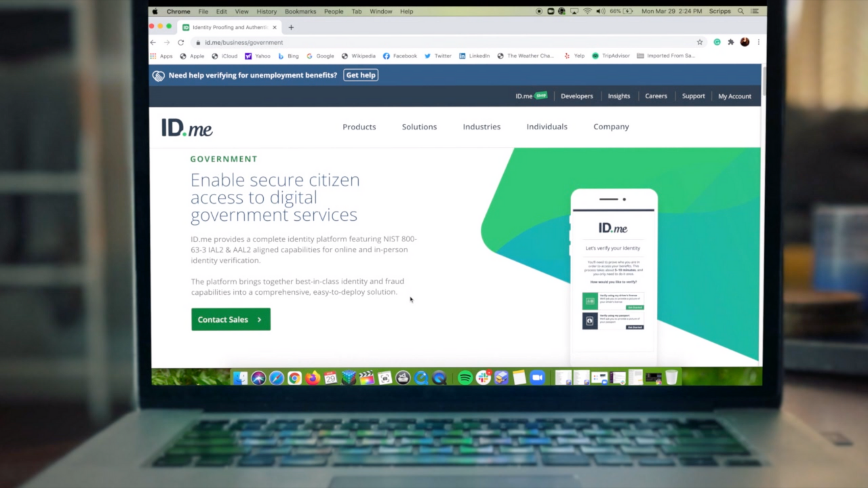Open Finder from the dock
This screenshot has width=868, height=488.
pyautogui.click(x=240, y=378)
